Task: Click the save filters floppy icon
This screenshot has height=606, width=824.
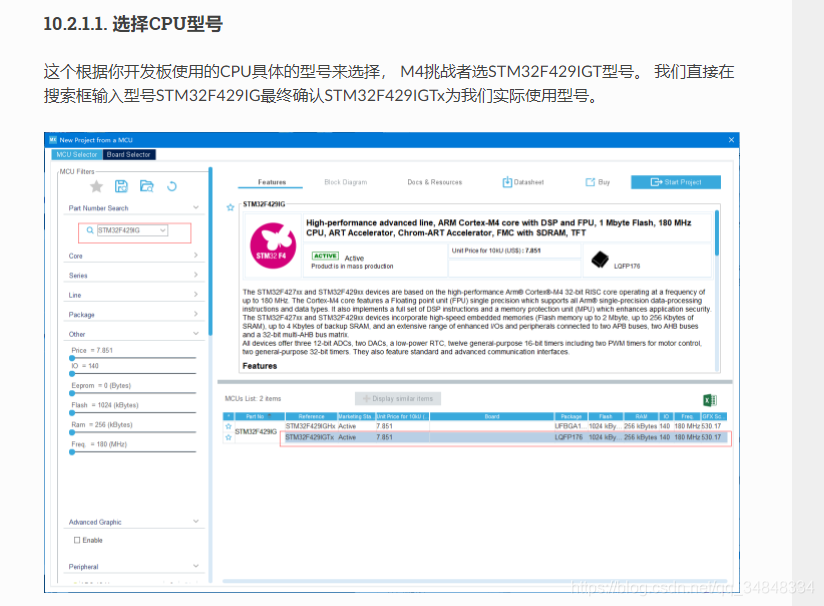Action: click(121, 186)
